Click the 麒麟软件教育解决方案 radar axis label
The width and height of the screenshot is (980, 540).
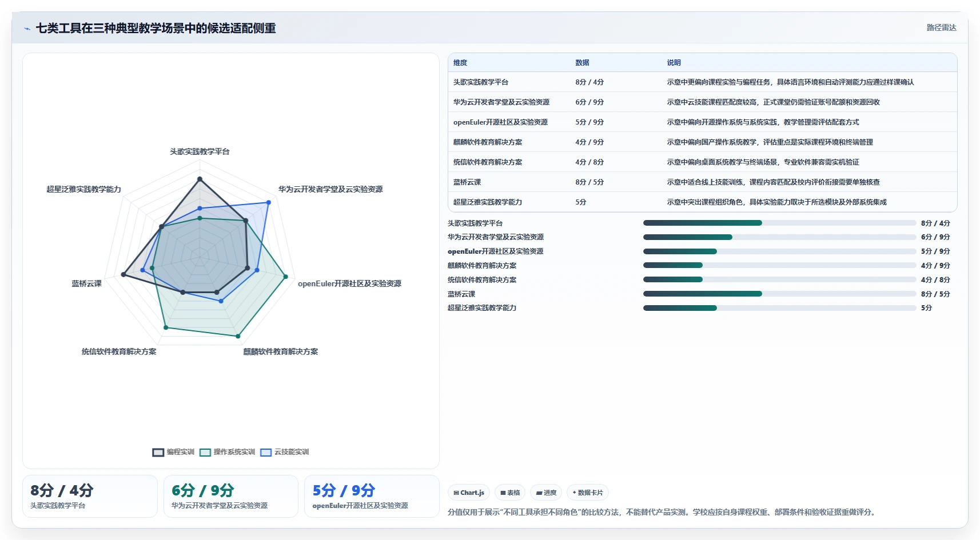(x=281, y=351)
